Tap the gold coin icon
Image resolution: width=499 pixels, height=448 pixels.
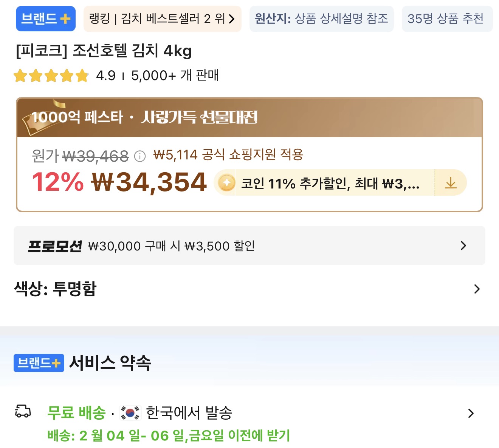[x=226, y=183]
